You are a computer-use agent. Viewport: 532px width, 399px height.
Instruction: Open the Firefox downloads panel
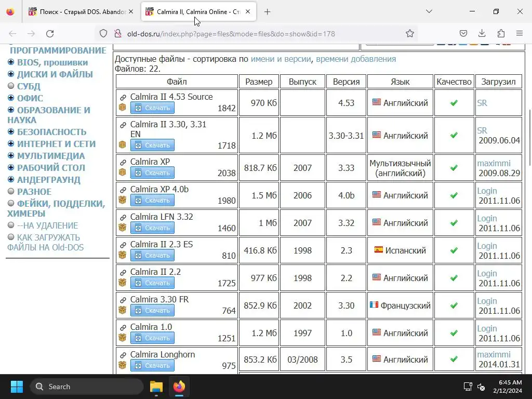(482, 33)
